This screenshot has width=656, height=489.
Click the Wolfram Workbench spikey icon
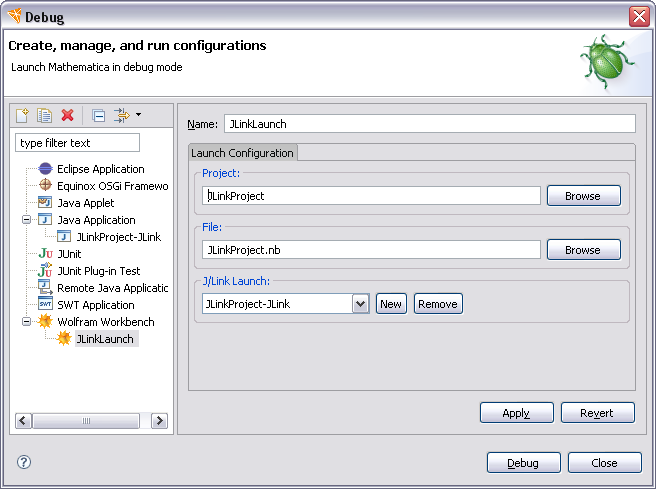45,321
